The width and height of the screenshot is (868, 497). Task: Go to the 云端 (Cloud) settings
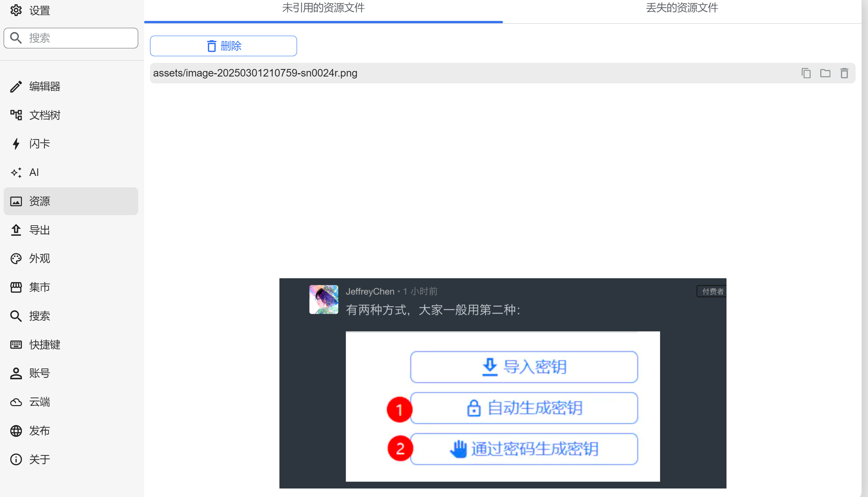click(39, 402)
